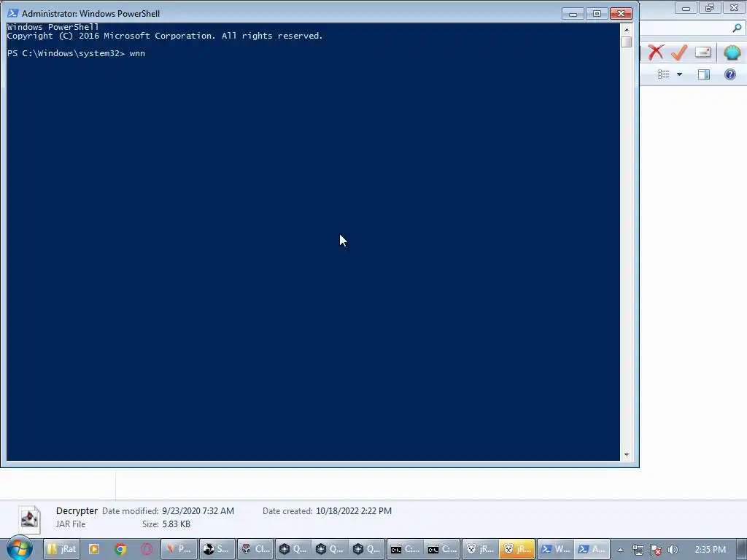Click inside the Explorer search field
This screenshot has width=747, height=560.
click(686, 28)
